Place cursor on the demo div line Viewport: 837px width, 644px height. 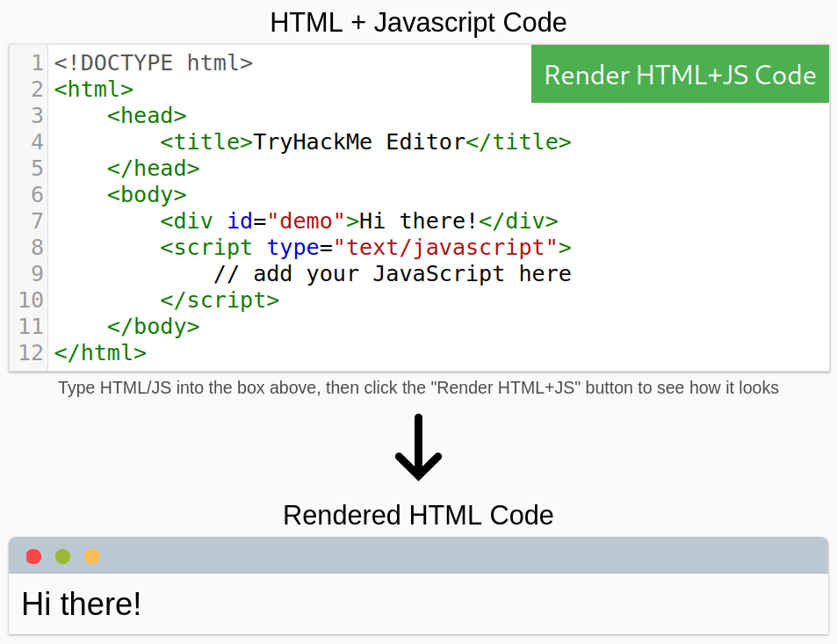(x=358, y=221)
